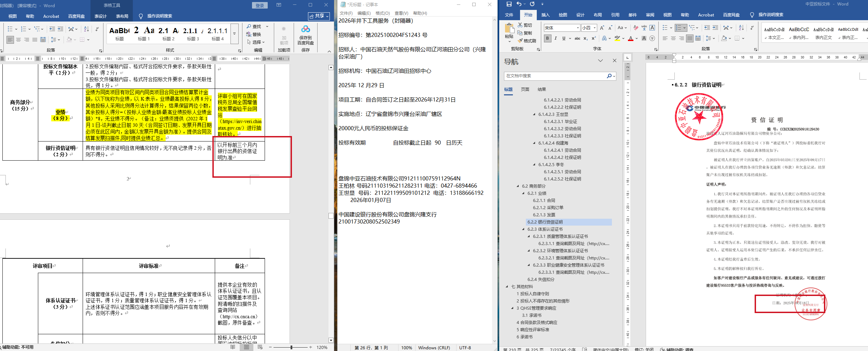
Task: Sort paragraphs in the left Word window
Action: coord(86,29)
